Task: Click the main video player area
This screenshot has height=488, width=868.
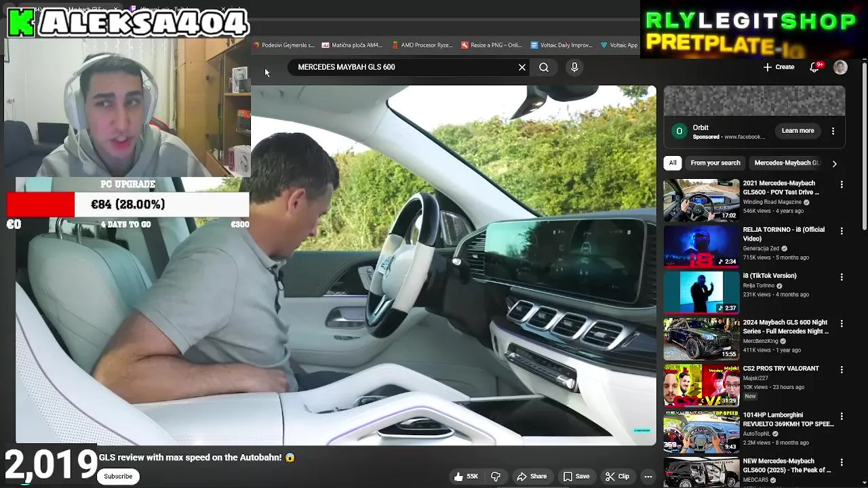Action: (x=336, y=265)
